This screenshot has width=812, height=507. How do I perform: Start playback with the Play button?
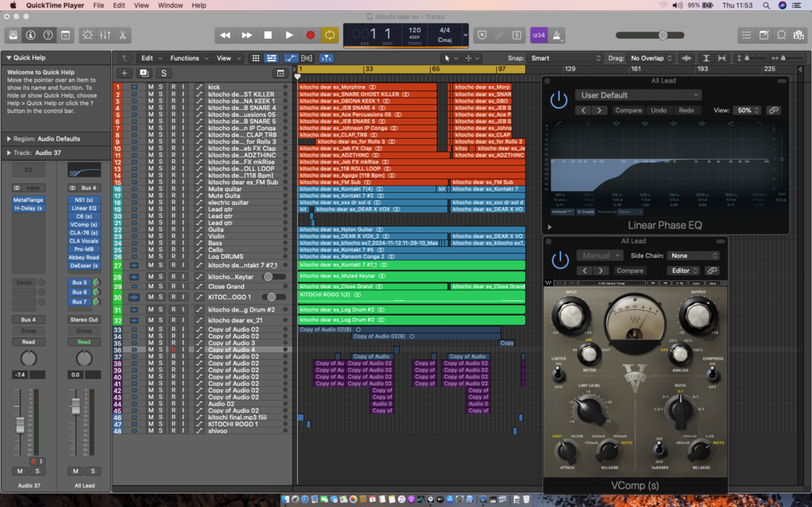pos(289,36)
